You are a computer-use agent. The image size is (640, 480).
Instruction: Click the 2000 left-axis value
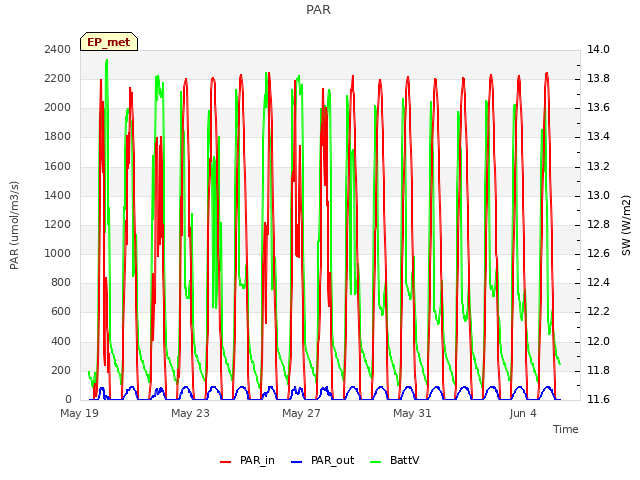pos(58,107)
